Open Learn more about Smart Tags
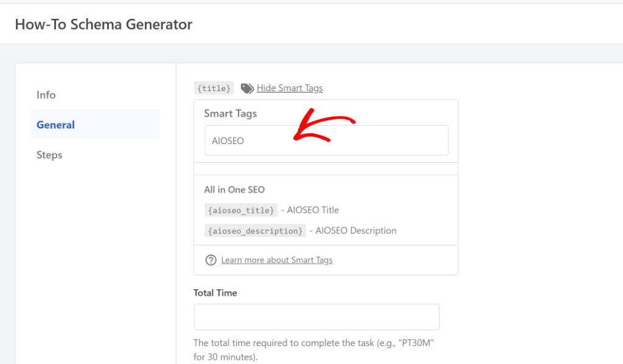 (x=277, y=260)
